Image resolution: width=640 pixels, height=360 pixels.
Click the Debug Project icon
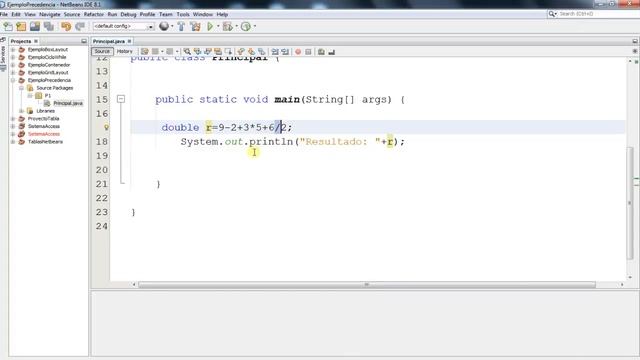(228, 27)
